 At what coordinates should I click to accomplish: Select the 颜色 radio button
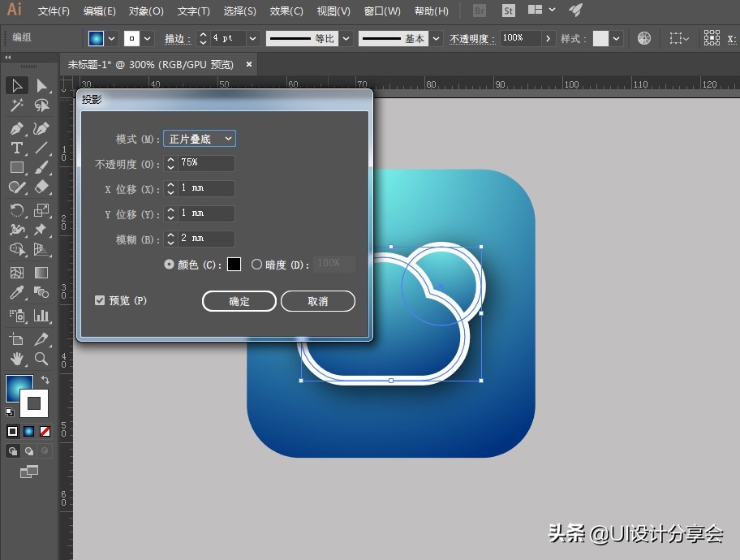[169, 265]
